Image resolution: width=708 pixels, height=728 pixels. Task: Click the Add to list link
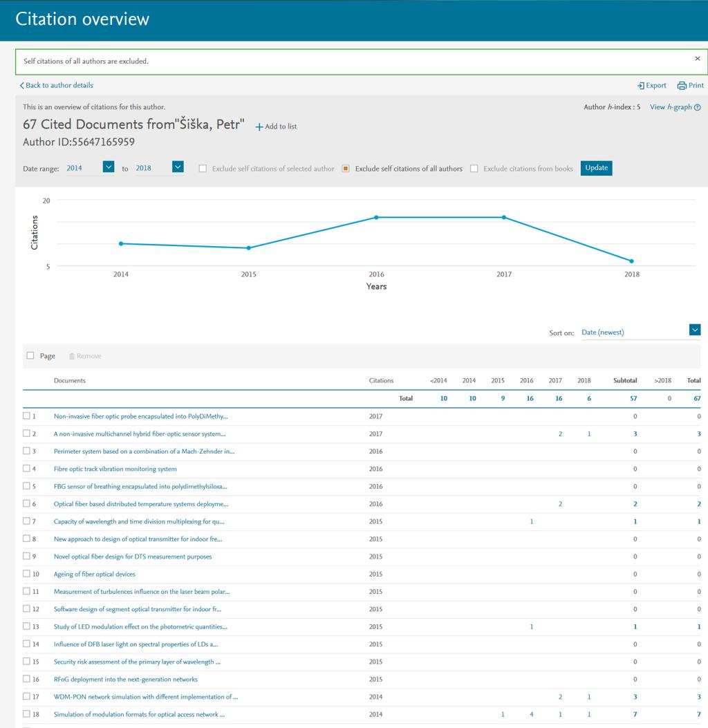pyautogui.click(x=281, y=127)
